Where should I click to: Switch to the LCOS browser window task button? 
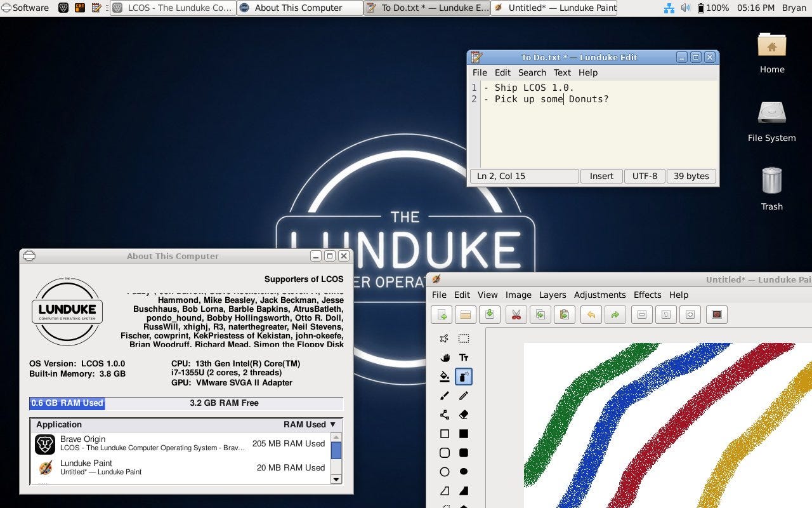(173, 8)
